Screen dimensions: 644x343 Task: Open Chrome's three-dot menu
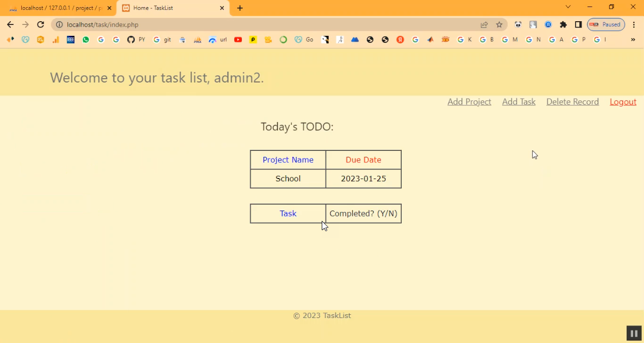click(x=635, y=24)
